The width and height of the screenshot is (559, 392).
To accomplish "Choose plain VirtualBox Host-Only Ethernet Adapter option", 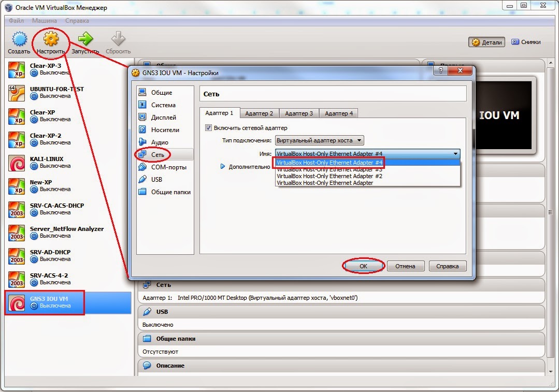I will pos(367,183).
